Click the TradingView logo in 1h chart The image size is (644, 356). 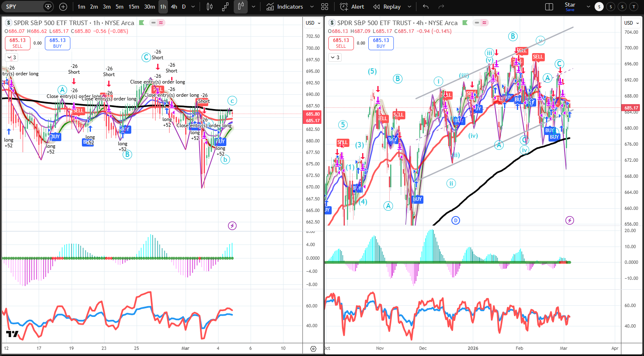coord(12,334)
